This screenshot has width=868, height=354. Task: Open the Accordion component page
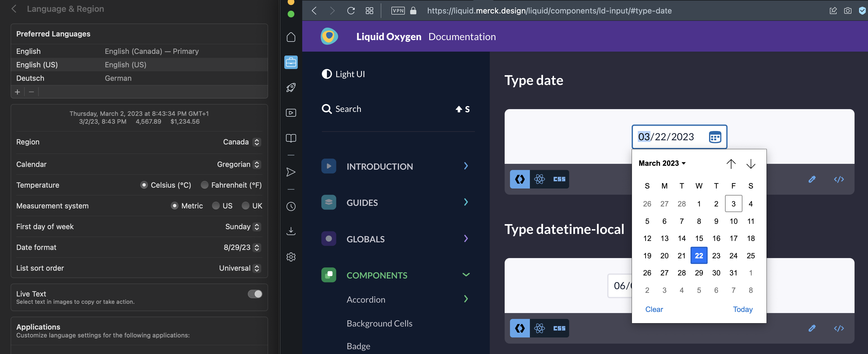366,299
